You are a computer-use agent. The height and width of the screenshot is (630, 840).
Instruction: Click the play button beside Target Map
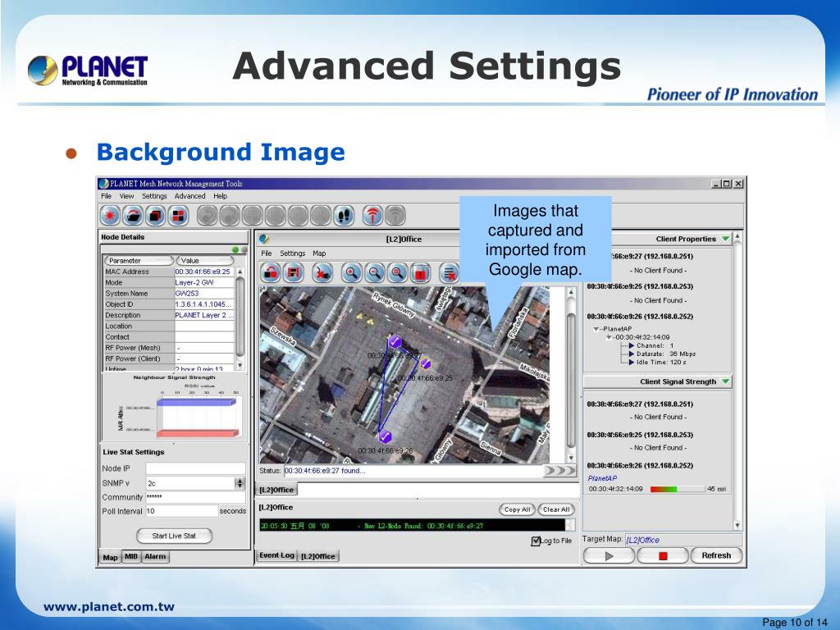609,556
